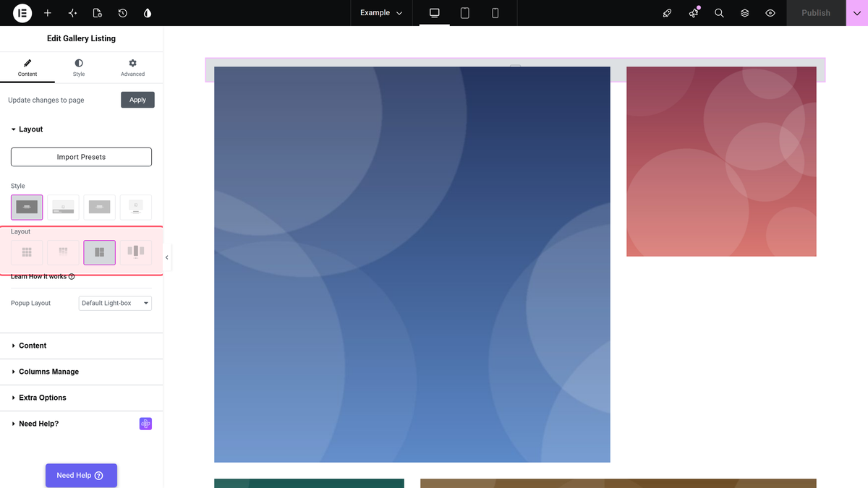This screenshot has height=488, width=868.
Task: Open the megaphone What's New icon
Action: (x=694, y=13)
